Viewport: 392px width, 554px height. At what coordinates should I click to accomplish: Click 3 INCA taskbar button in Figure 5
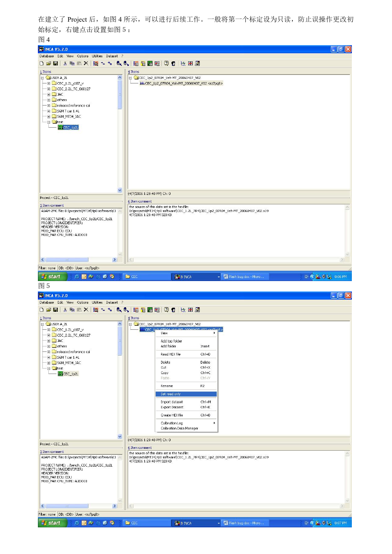[196, 523]
